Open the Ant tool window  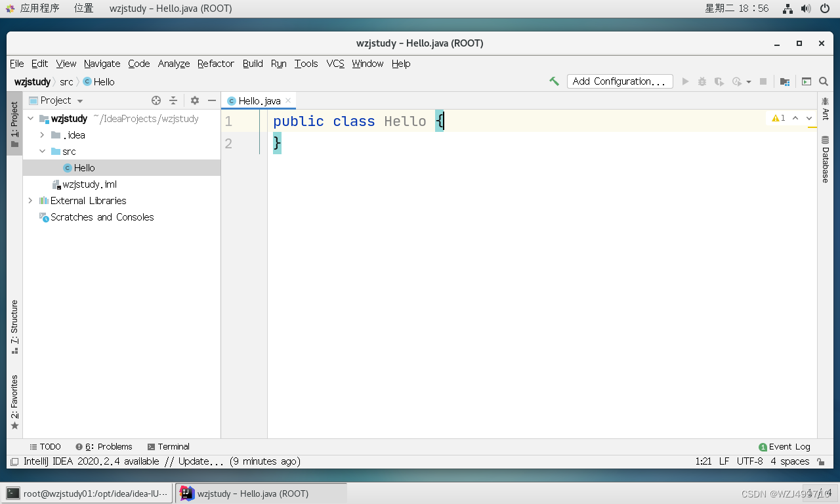(826, 109)
